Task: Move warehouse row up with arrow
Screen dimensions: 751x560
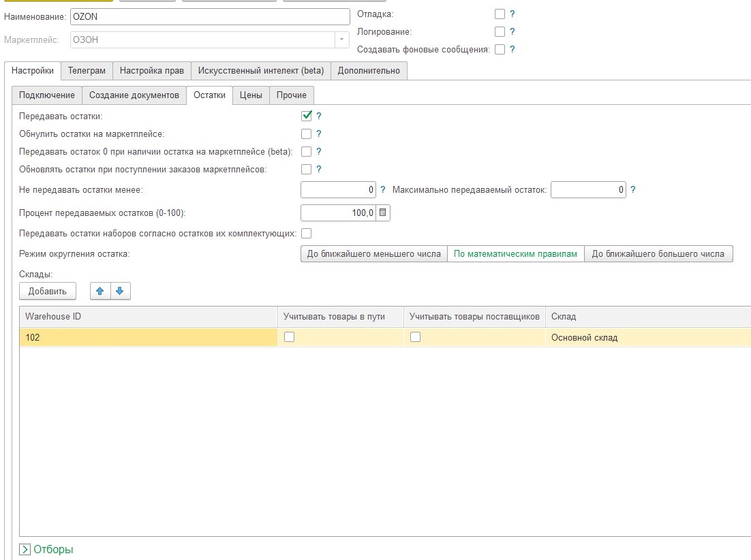Action: (100, 291)
